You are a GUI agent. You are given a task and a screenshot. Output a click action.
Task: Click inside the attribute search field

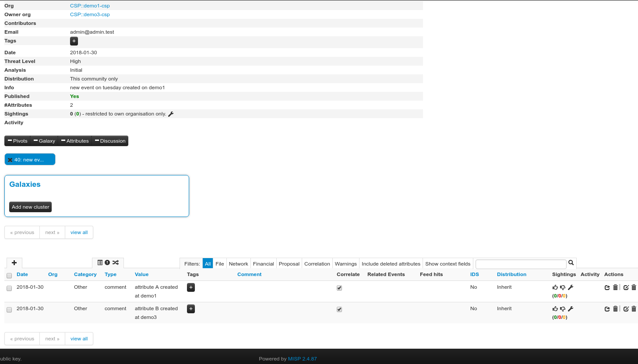[520, 263]
